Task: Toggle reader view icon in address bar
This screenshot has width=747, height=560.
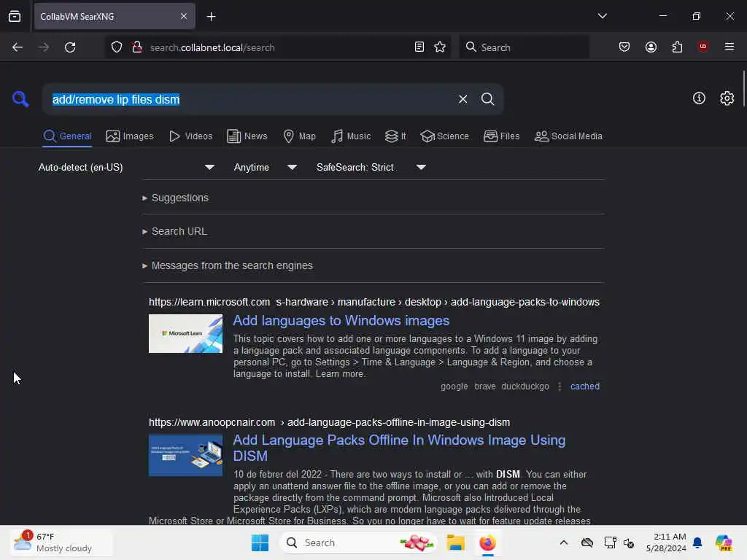Action: [x=419, y=47]
